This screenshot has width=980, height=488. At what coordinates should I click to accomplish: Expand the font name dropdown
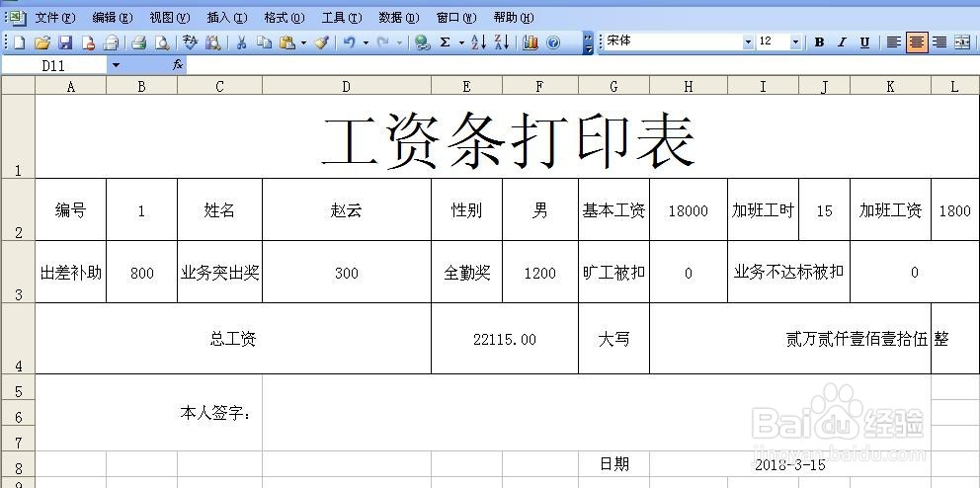748,42
